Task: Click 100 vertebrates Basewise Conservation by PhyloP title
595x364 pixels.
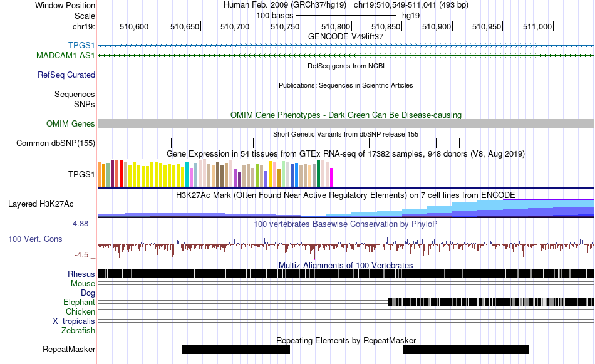Action: click(x=346, y=224)
